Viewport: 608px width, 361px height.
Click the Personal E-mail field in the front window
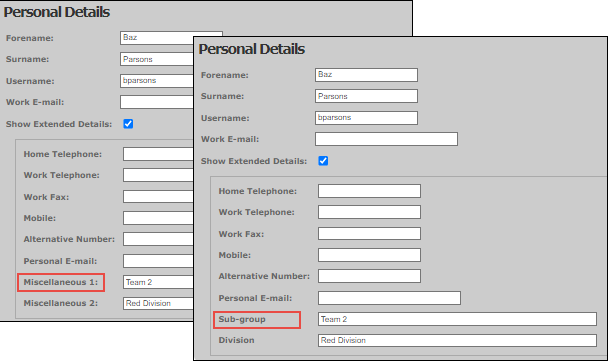pyautogui.click(x=389, y=298)
